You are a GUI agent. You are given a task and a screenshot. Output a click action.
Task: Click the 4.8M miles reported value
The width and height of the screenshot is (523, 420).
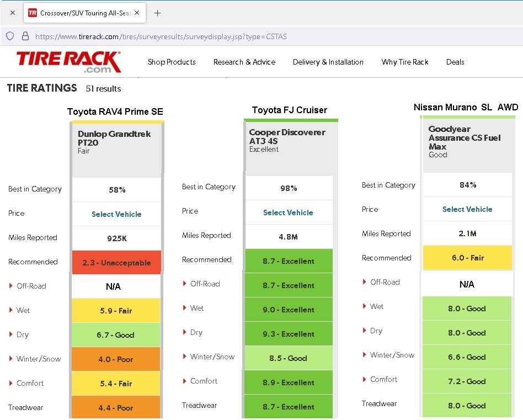click(x=289, y=237)
